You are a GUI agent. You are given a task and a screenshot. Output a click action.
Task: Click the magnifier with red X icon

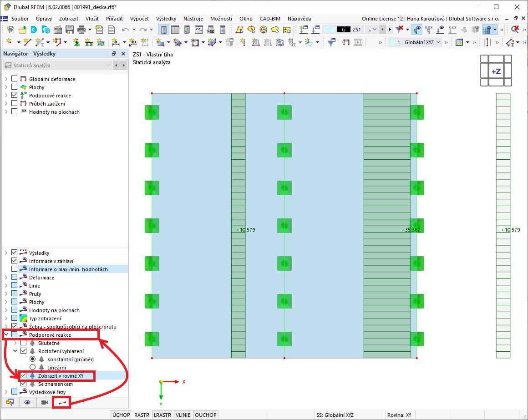pos(515,30)
